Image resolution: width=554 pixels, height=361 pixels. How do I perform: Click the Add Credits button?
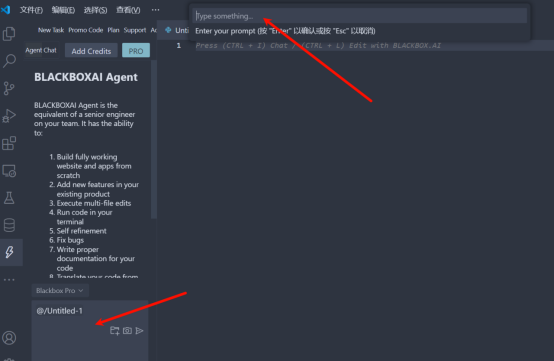point(91,51)
